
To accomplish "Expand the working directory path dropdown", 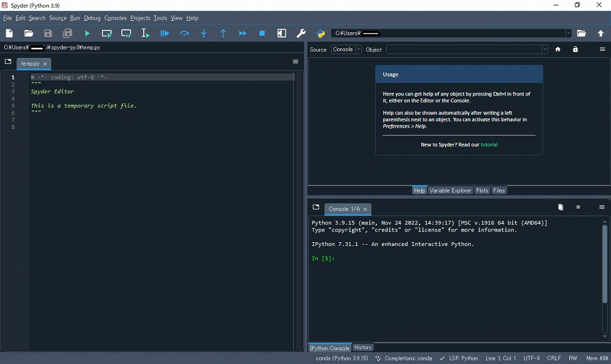I will pyautogui.click(x=568, y=33).
